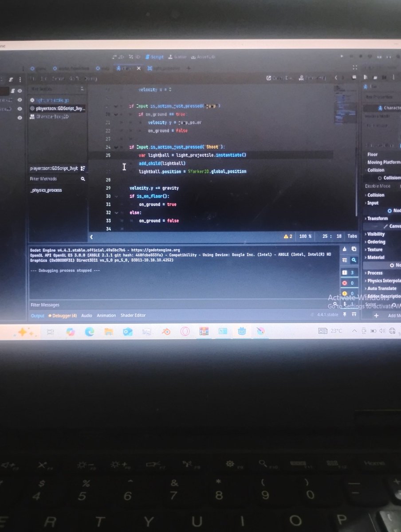
Task: Collapse fold arrow at line 24
Action: (x=117, y=147)
